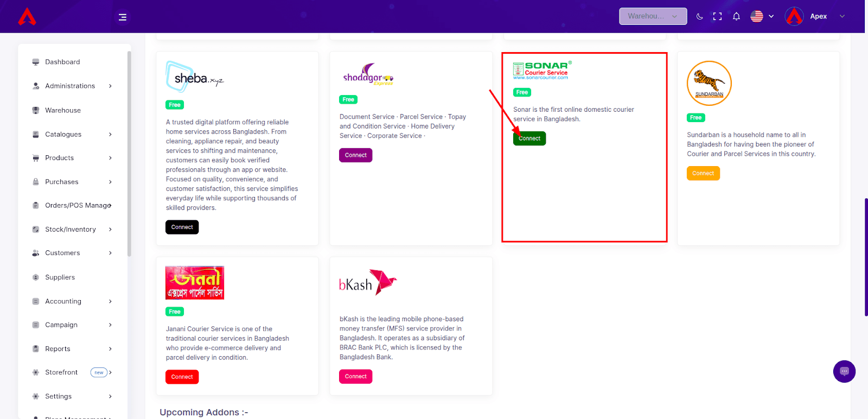Screen dimensions: 868x419
Task: Click the Administrations sidebar icon
Action: click(36, 86)
